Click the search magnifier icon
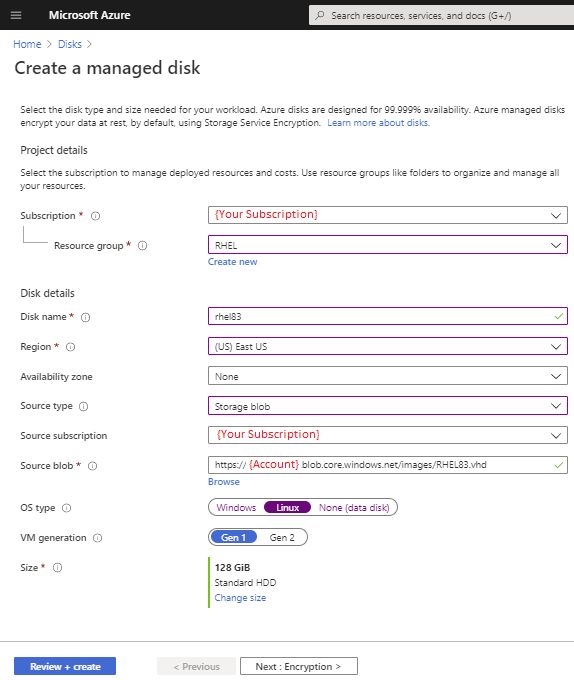The image size is (574, 680). 320,16
